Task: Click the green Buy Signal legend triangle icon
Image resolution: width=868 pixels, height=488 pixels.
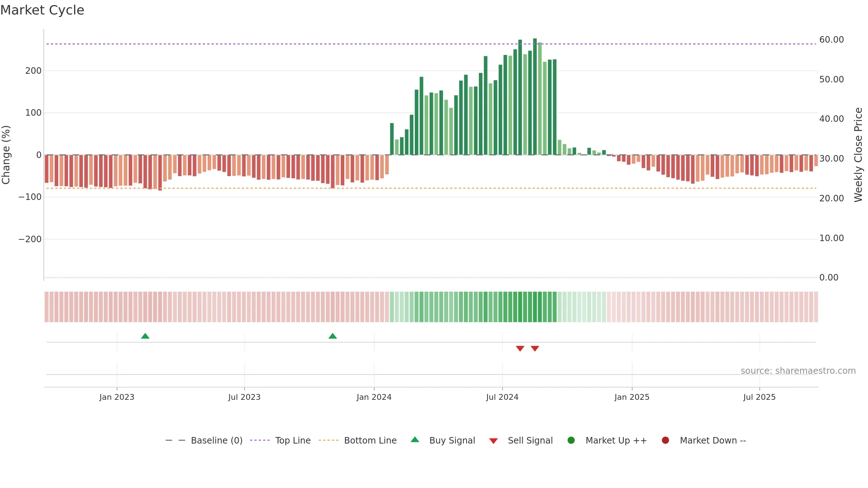Action: coord(415,440)
